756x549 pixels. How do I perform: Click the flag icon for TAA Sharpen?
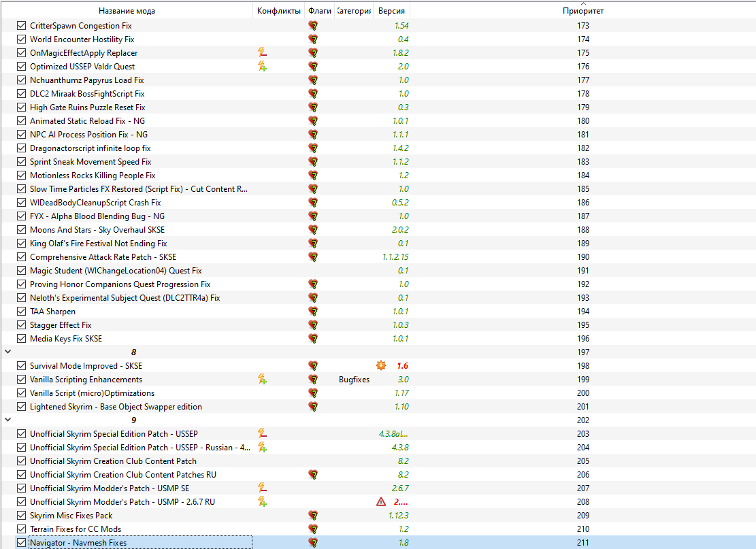[x=314, y=312]
